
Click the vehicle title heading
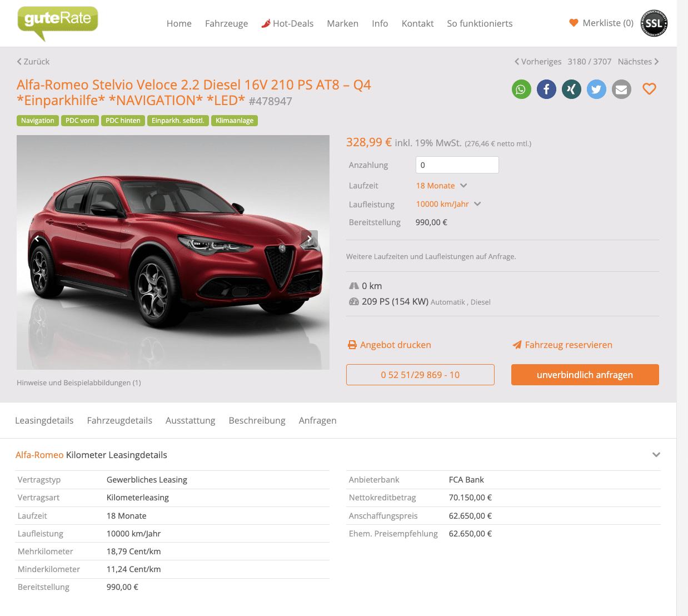point(194,92)
